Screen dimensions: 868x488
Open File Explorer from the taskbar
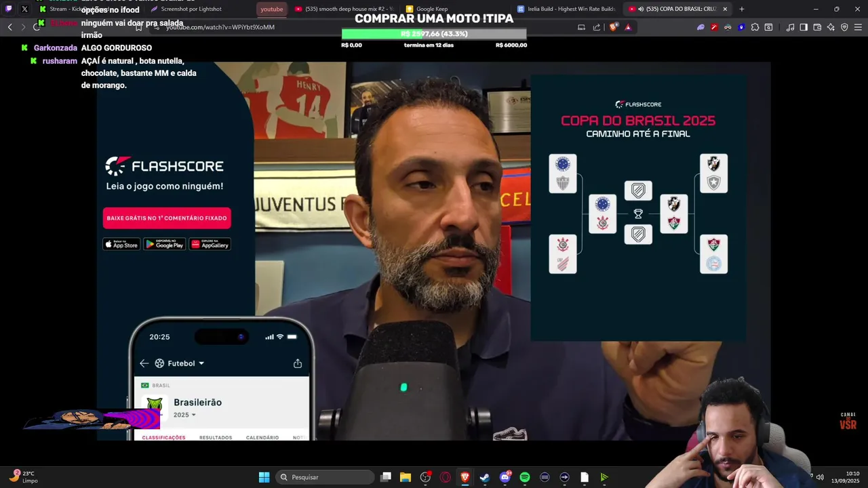[406, 477]
